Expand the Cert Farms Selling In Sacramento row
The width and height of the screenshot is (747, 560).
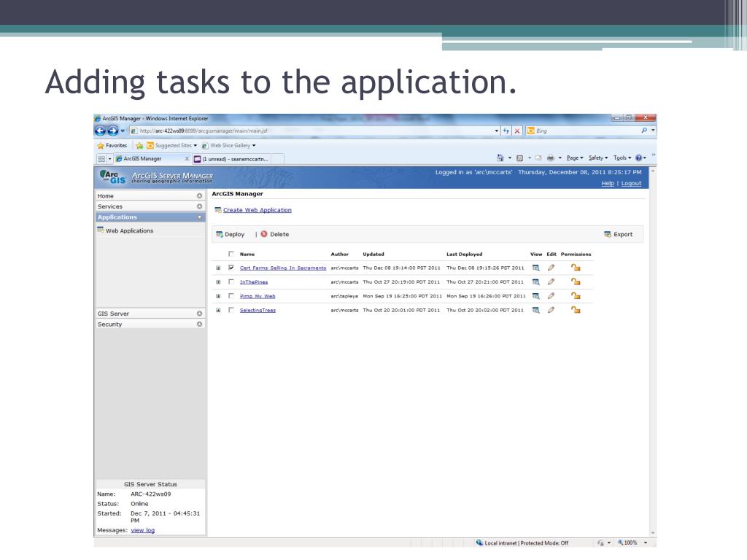(218, 268)
